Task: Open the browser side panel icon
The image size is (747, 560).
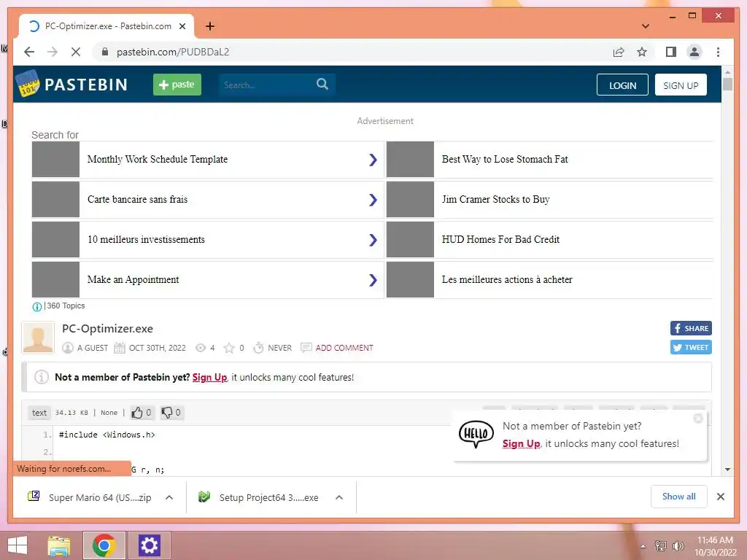Action: click(x=671, y=52)
